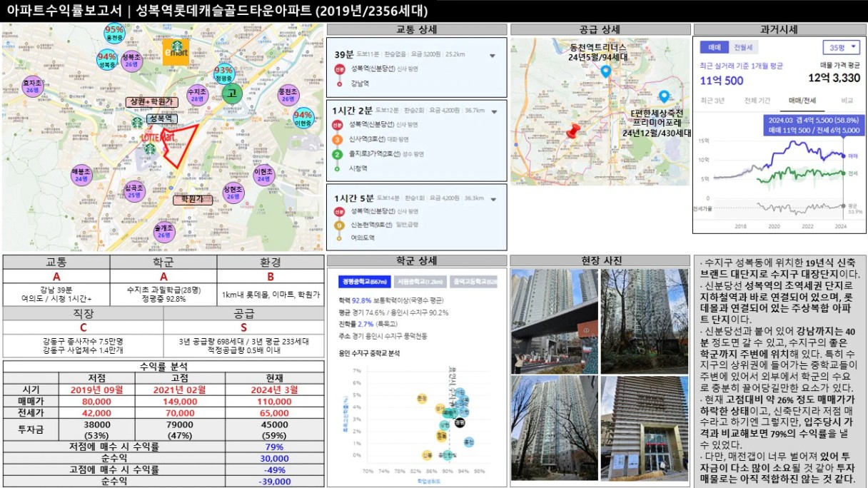Click the line 9 신논현역 badge
868x488 pixels.
pyautogui.click(x=338, y=225)
